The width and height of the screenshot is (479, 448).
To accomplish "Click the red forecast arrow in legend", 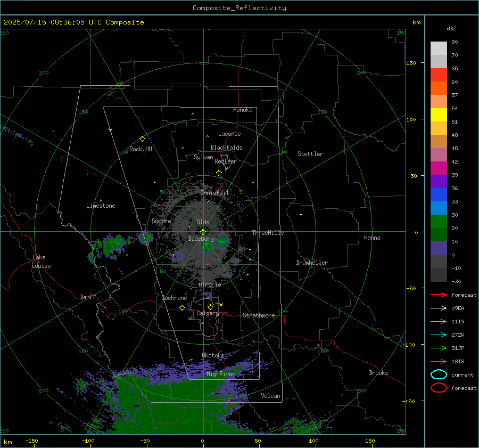I will pyautogui.click(x=439, y=295).
